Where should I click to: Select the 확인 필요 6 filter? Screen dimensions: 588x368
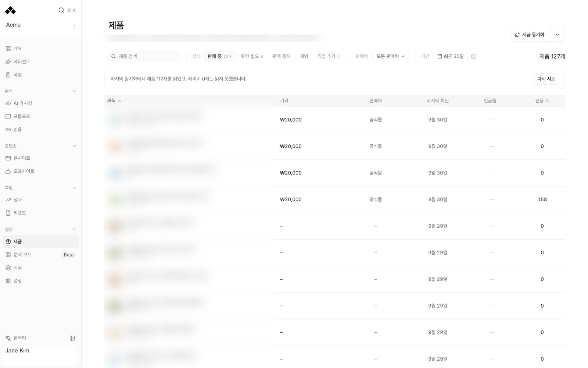(x=252, y=56)
